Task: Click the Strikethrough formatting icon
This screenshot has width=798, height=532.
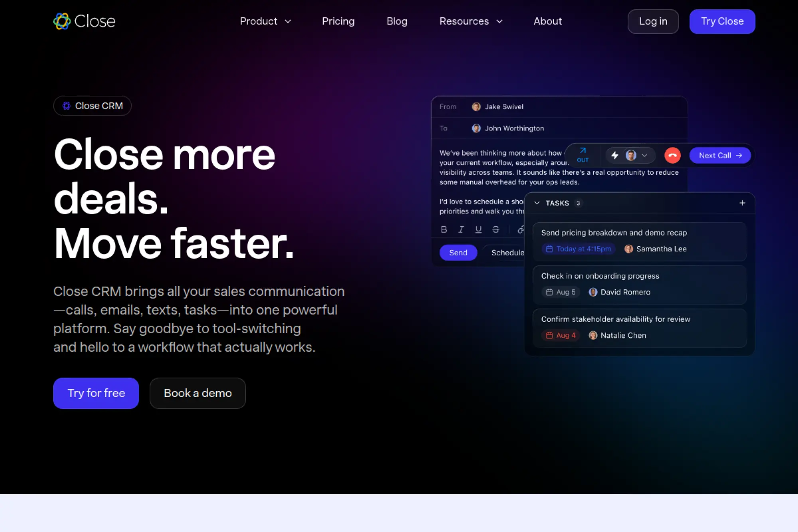Action: point(496,229)
